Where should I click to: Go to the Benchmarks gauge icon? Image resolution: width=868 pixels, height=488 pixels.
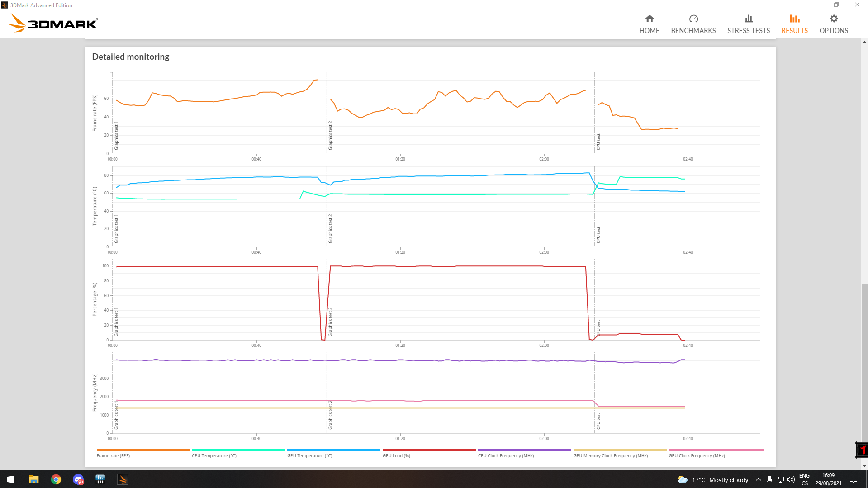point(693,19)
